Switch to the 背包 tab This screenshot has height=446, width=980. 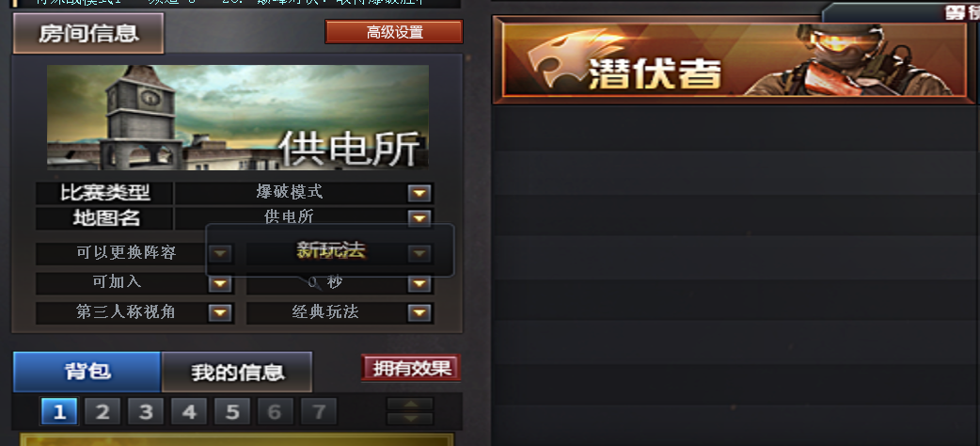point(87,372)
